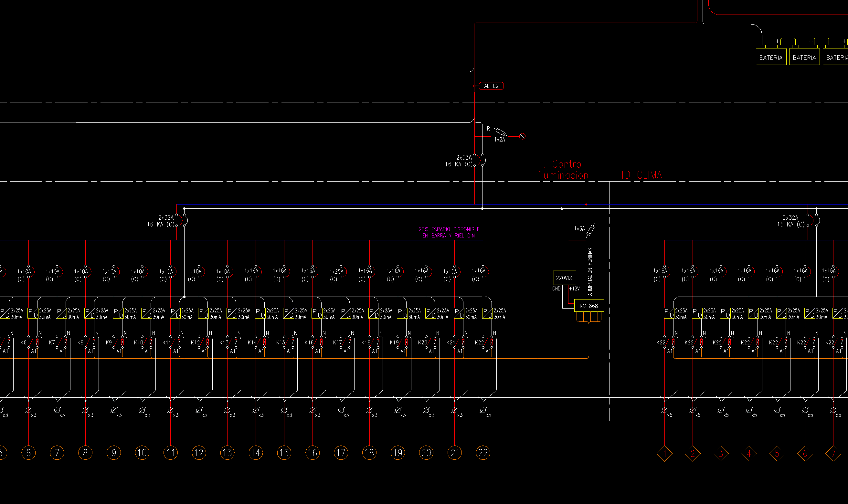Select the ALIMENTACION BOBINAS vertical text
Image resolution: width=848 pixels, height=504 pixels.
tap(590, 272)
